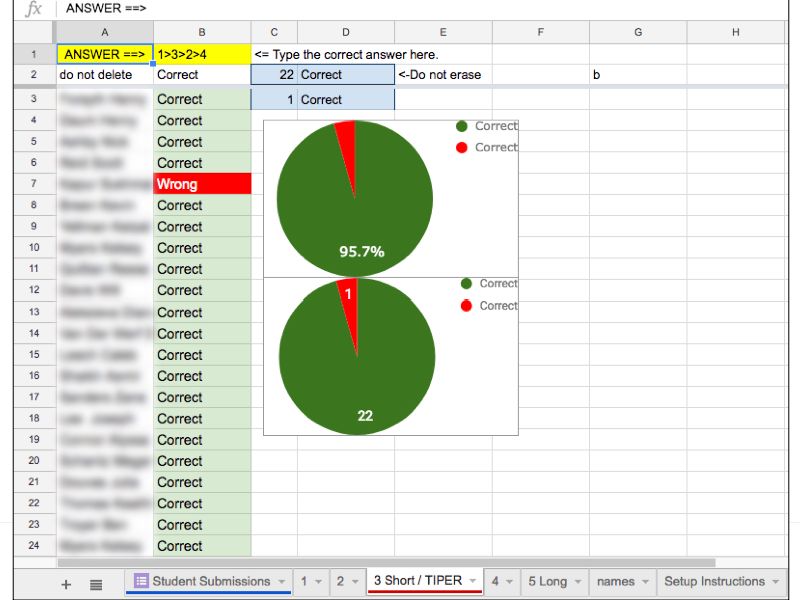Image resolution: width=800 pixels, height=600 pixels.
Task: Click green legend dot in bottom chart
Action: point(466,284)
